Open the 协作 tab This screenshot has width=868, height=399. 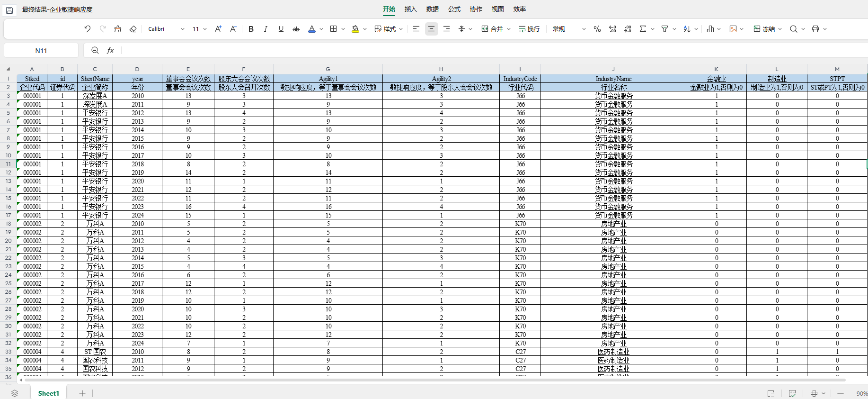coord(476,9)
